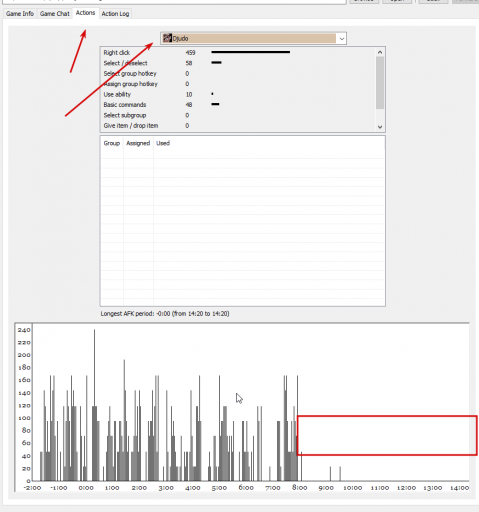
Task: Select the Actions tab
Action: (85, 13)
